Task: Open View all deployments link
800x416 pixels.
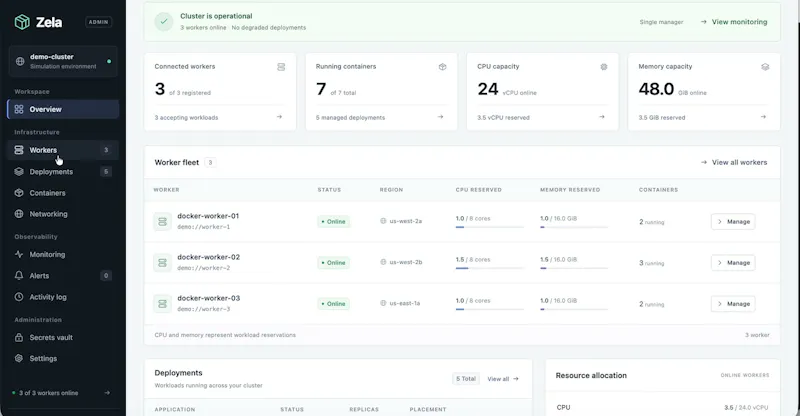Action: click(x=503, y=379)
